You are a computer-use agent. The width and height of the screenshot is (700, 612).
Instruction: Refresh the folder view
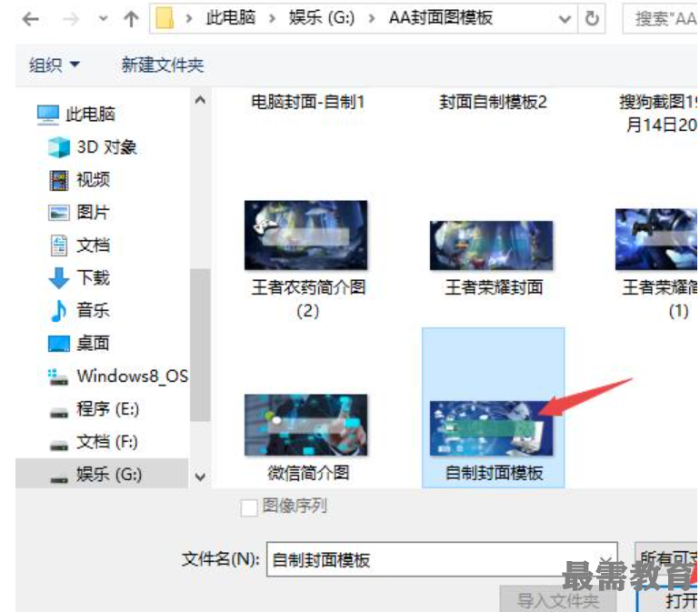tap(592, 19)
